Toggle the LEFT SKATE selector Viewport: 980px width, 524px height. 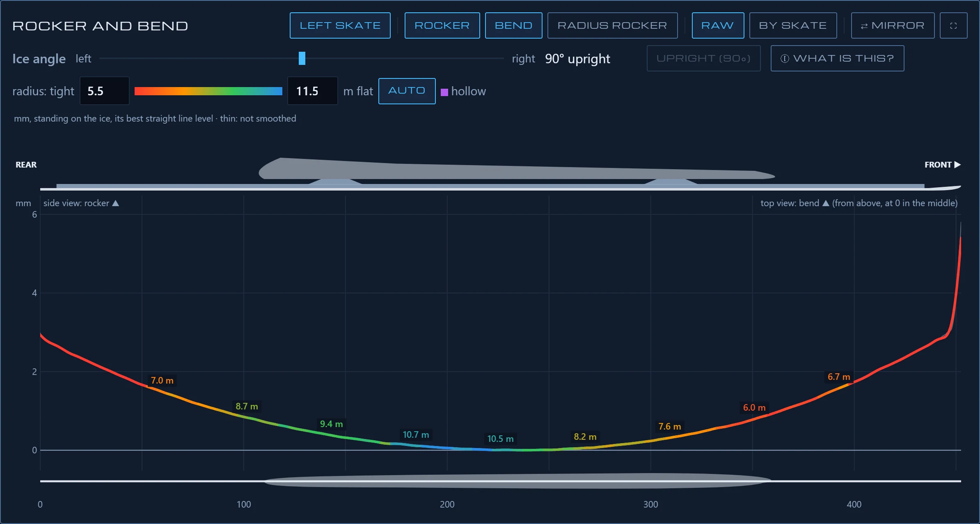coord(340,25)
